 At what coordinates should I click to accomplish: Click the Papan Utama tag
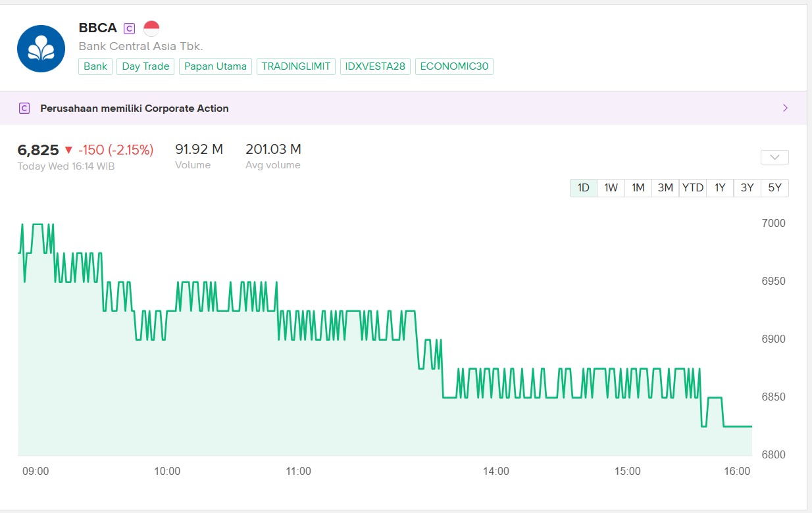click(x=215, y=66)
